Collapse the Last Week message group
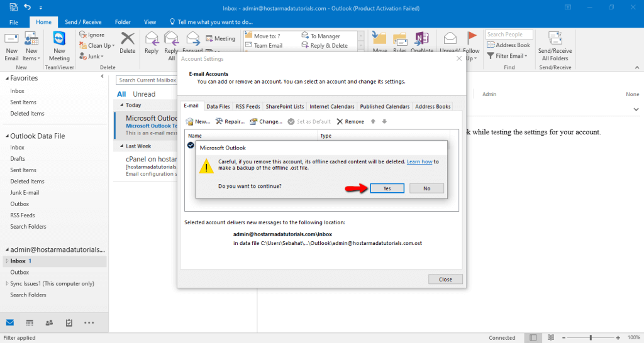 pos(121,146)
